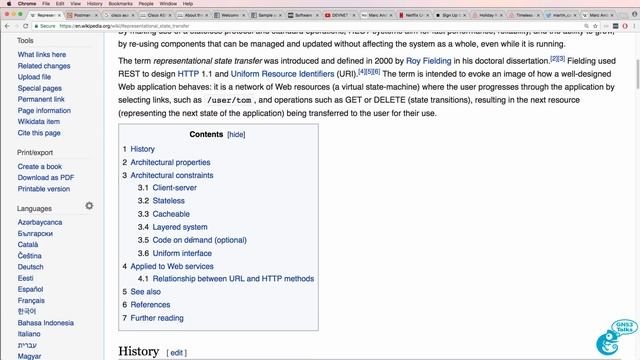Image resolution: width=640 pixels, height=360 pixels.
Task: Open Related changes in Tools
Action: [44, 66]
